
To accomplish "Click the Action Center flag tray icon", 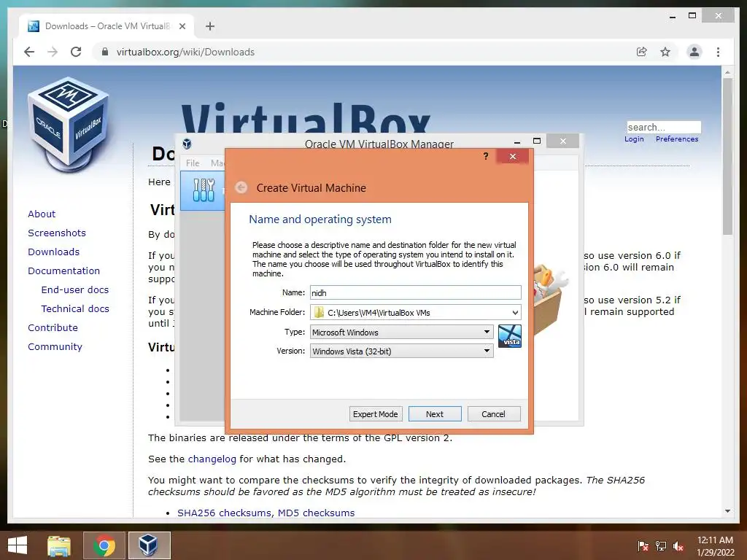I will click(x=643, y=545).
